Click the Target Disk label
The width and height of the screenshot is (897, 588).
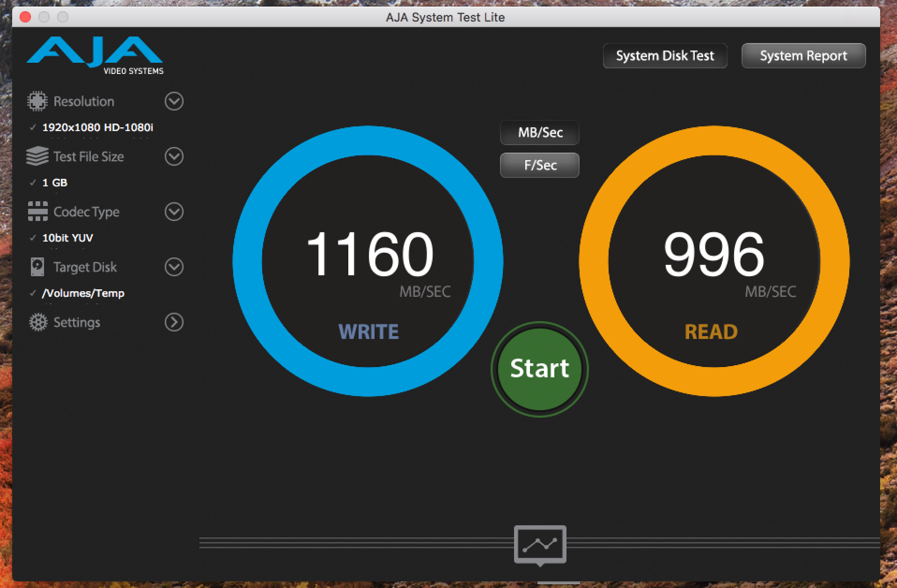click(x=85, y=267)
